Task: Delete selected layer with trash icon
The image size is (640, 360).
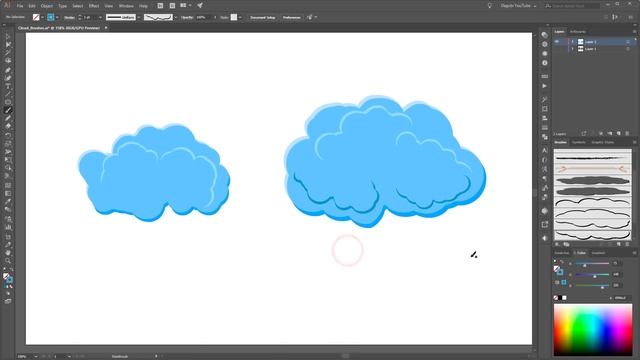Action: coord(627,133)
